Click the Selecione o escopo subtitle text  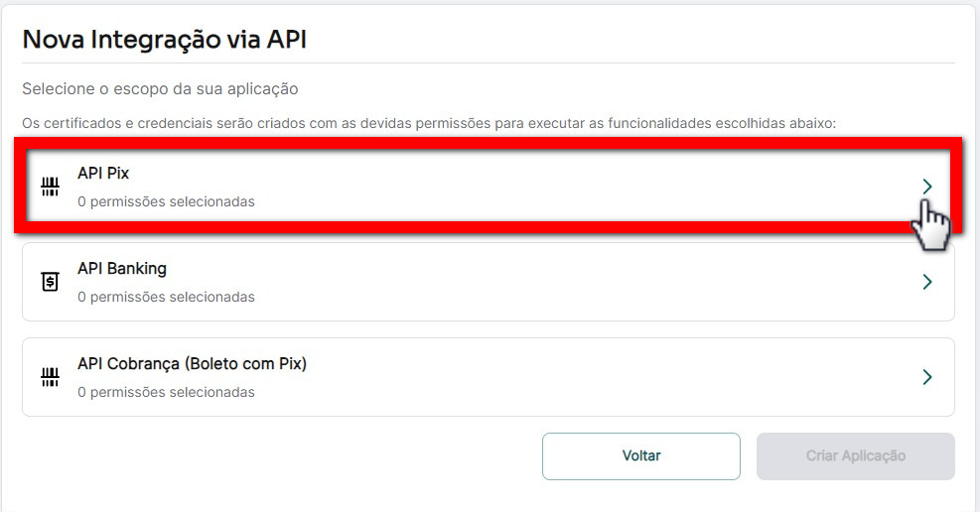(x=160, y=89)
